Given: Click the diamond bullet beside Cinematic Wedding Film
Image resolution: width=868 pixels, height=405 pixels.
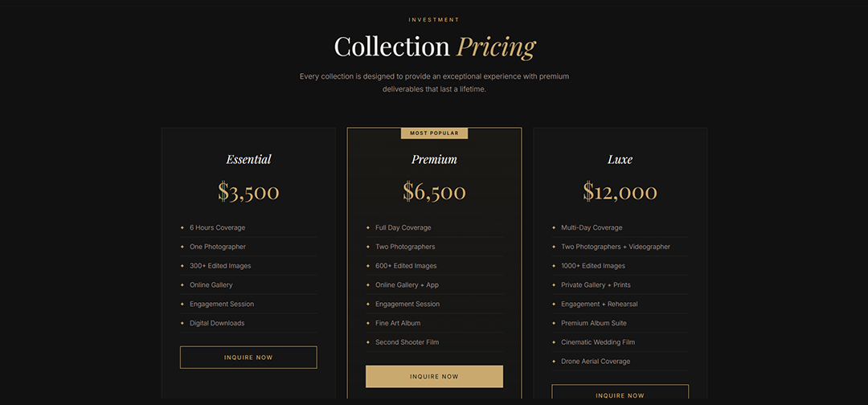Looking at the screenshot, I should [554, 342].
